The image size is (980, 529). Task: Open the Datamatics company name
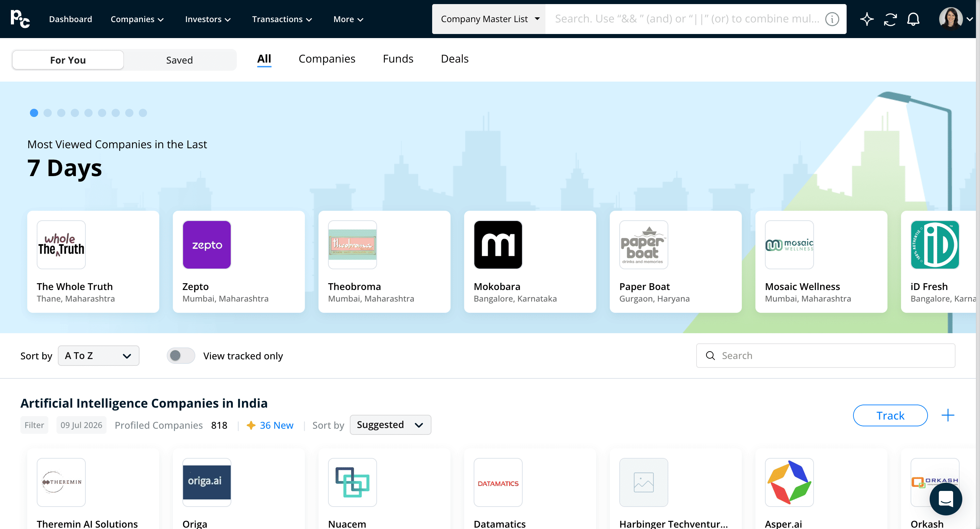click(500, 524)
